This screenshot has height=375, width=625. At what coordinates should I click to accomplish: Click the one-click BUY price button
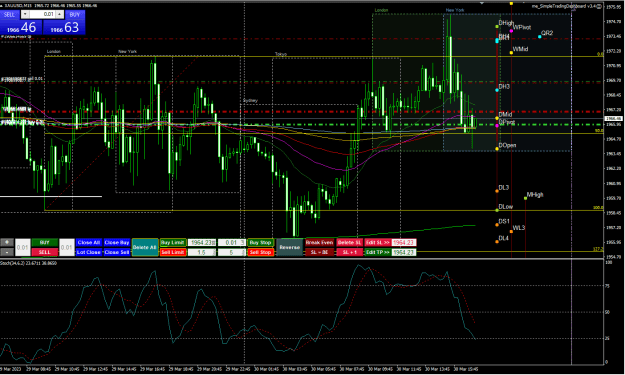(x=64, y=27)
